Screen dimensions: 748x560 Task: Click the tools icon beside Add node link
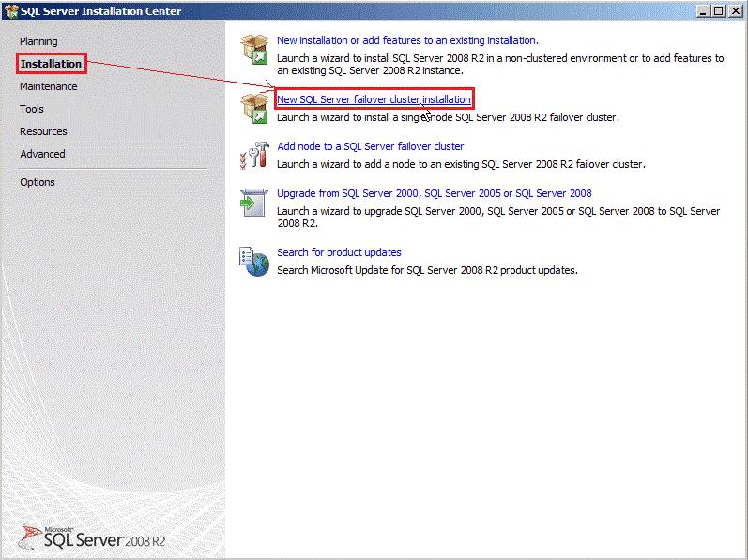[254, 156]
